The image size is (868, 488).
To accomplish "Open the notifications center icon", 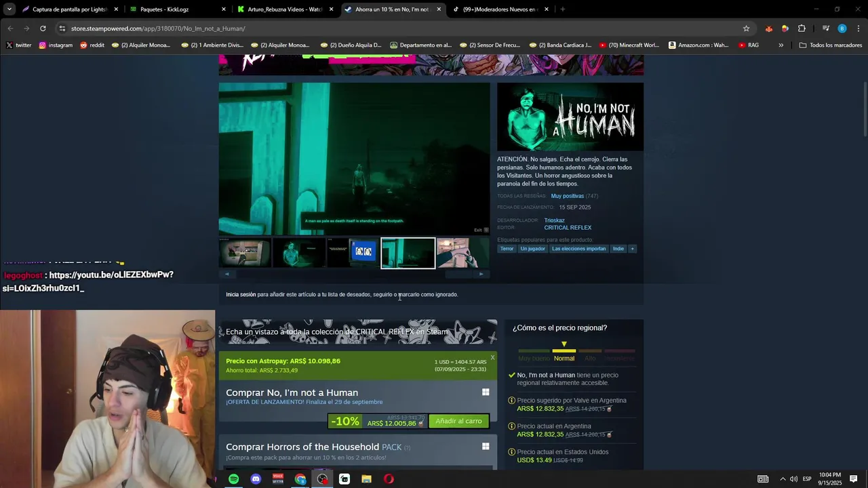I will (x=854, y=479).
